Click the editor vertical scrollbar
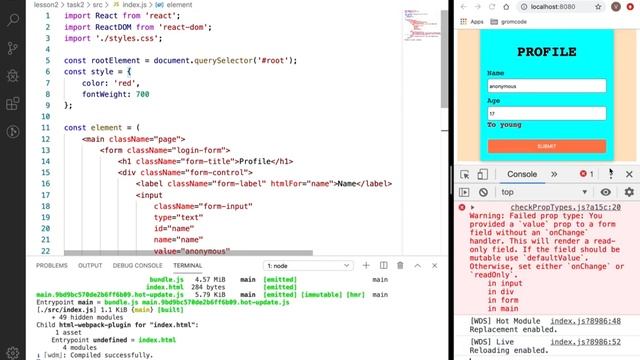640x360 pixels. (444, 59)
